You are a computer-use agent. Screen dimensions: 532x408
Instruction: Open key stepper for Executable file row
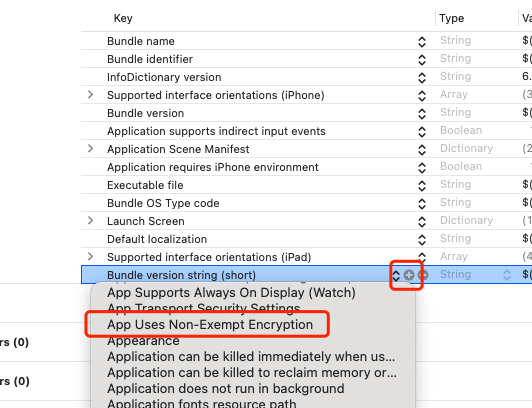[x=422, y=186]
